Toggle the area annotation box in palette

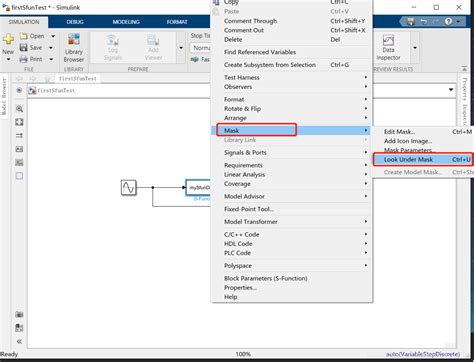tap(19, 176)
